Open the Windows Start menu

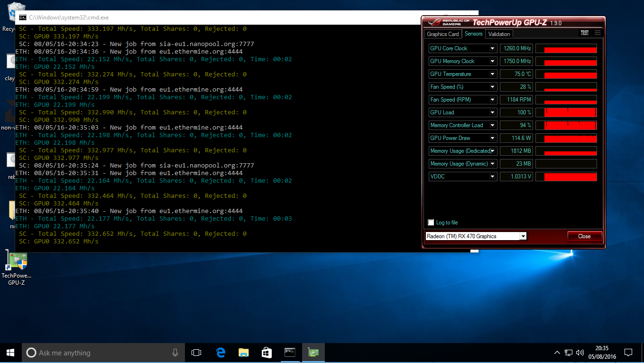pos(10,353)
